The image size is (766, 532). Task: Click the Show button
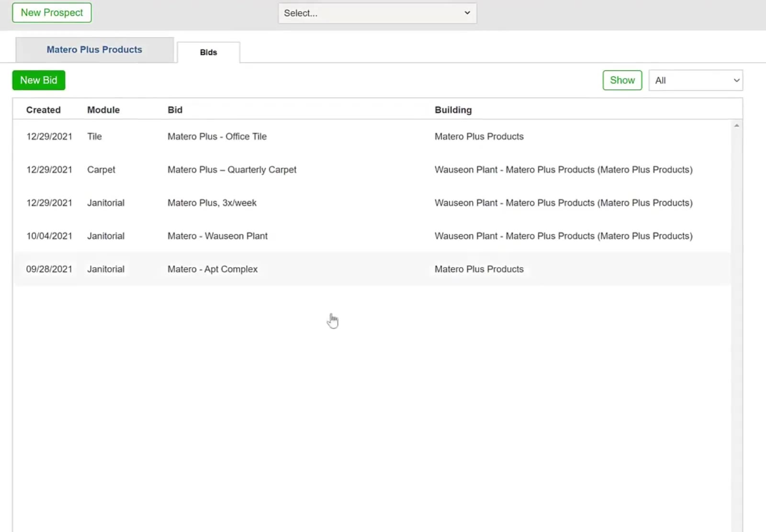click(622, 80)
